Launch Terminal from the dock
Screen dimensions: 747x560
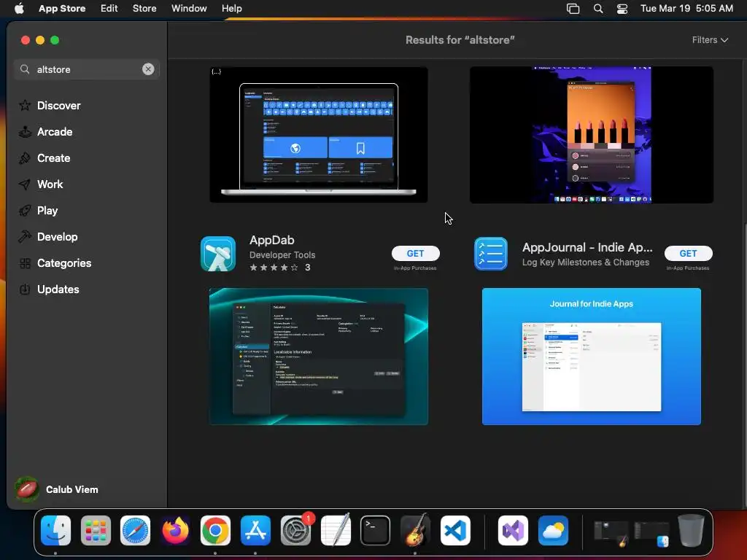[x=376, y=531]
